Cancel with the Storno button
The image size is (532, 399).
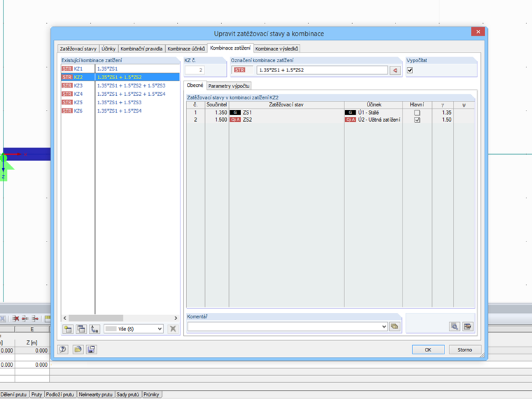click(465, 349)
